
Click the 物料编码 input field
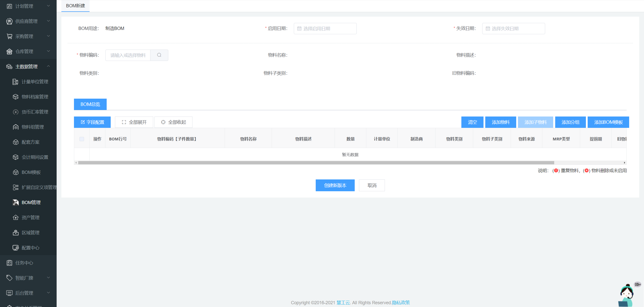(x=128, y=55)
